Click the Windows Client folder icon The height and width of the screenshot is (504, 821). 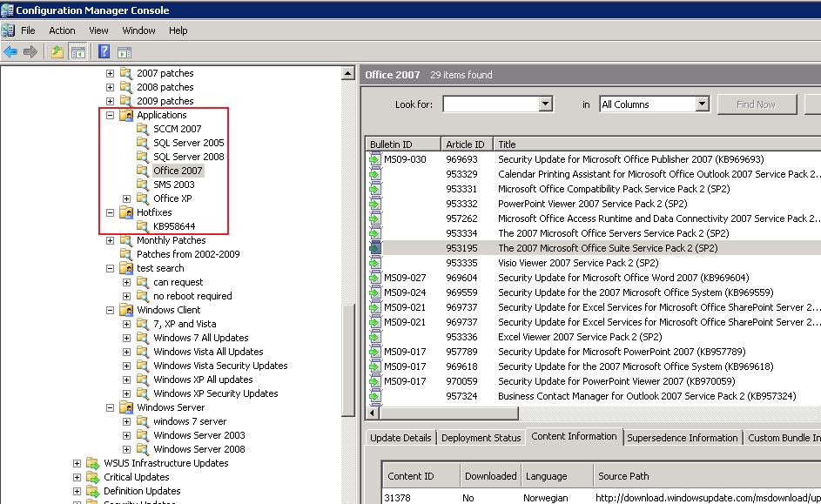(x=126, y=310)
